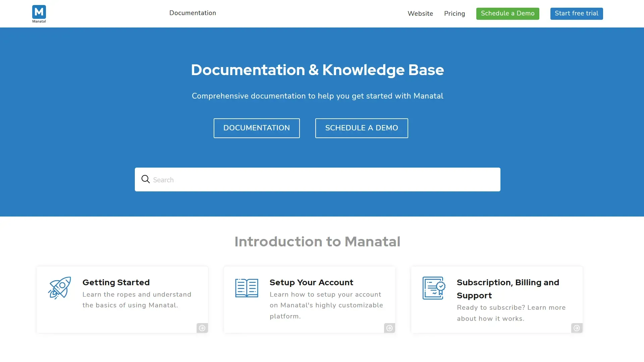This screenshot has height=362, width=644.
Task: Click the outlined DOCUMENTATION hero button
Action: pos(257,128)
